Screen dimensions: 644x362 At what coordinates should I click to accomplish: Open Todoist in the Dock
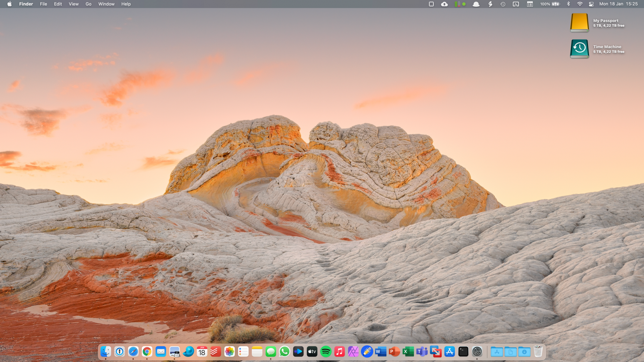(x=215, y=352)
